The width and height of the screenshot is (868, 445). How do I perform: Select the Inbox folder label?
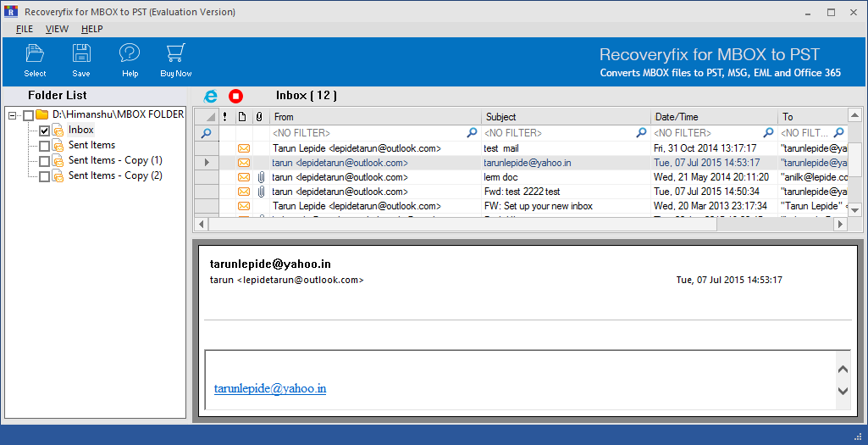(80, 130)
